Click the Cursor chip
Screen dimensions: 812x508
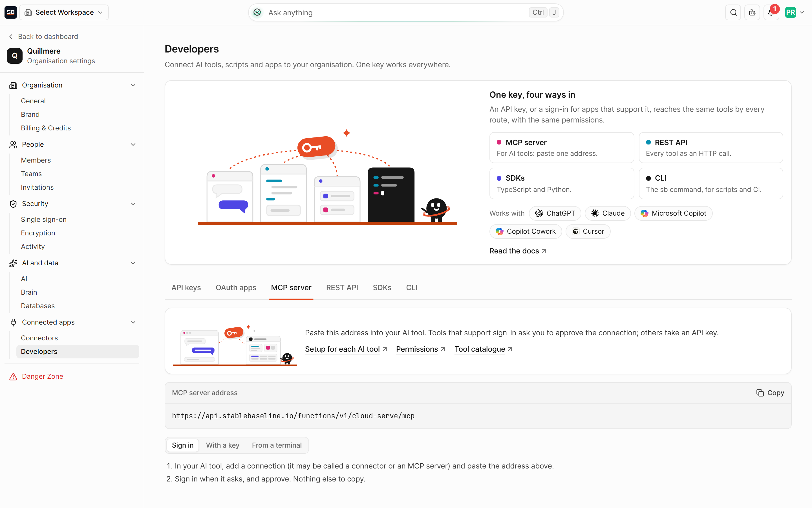tap(588, 231)
